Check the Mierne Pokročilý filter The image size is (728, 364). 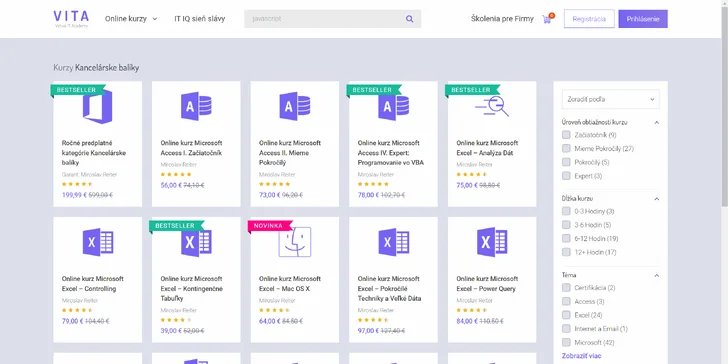point(566,149)
